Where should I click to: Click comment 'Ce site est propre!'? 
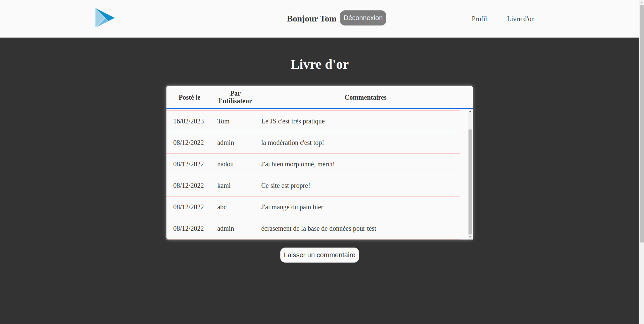point(286,185)
